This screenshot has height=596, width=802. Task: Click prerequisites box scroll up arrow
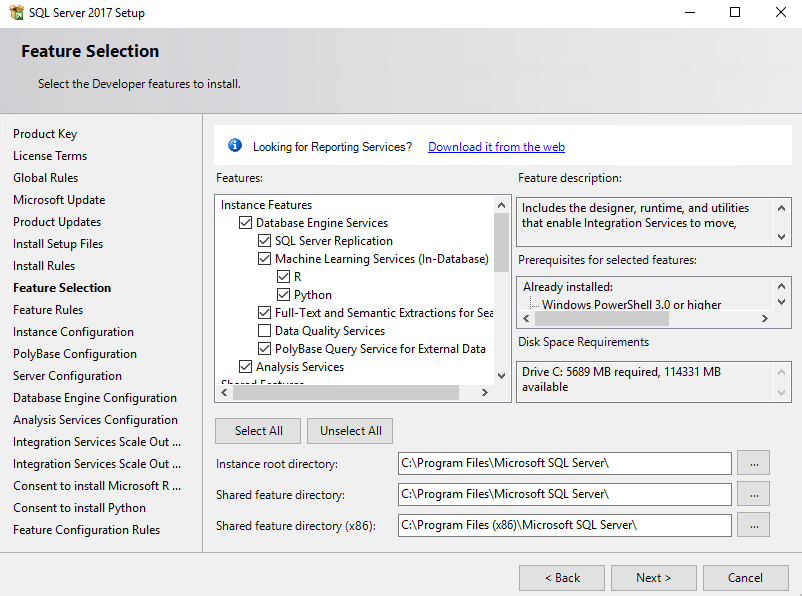point(781,286)
